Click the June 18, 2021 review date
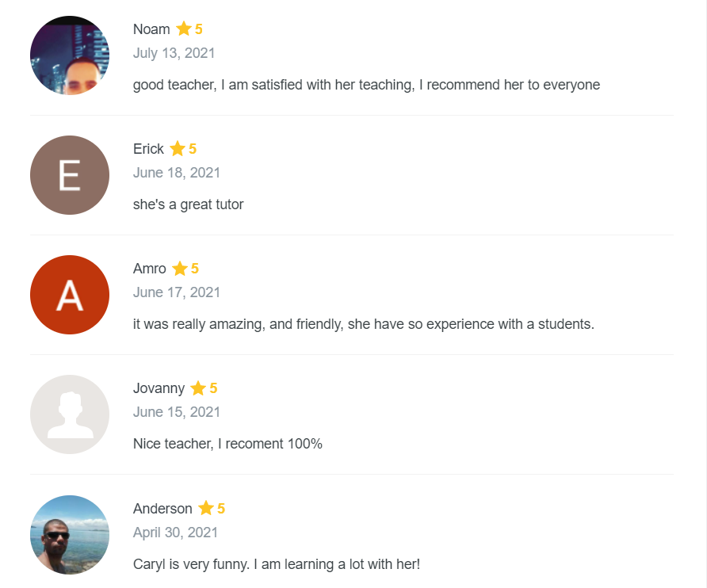 point(177,173)
